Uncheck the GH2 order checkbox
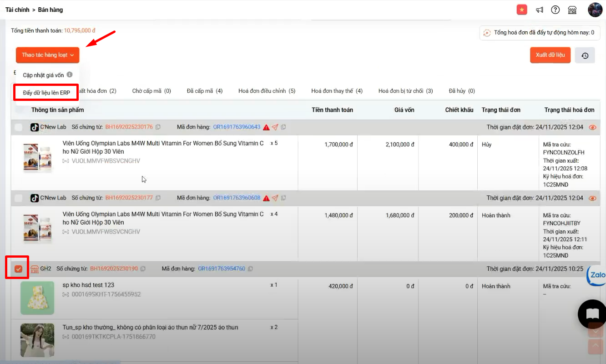This screenshot has height=364, width=606. click(x=18, y=269)
